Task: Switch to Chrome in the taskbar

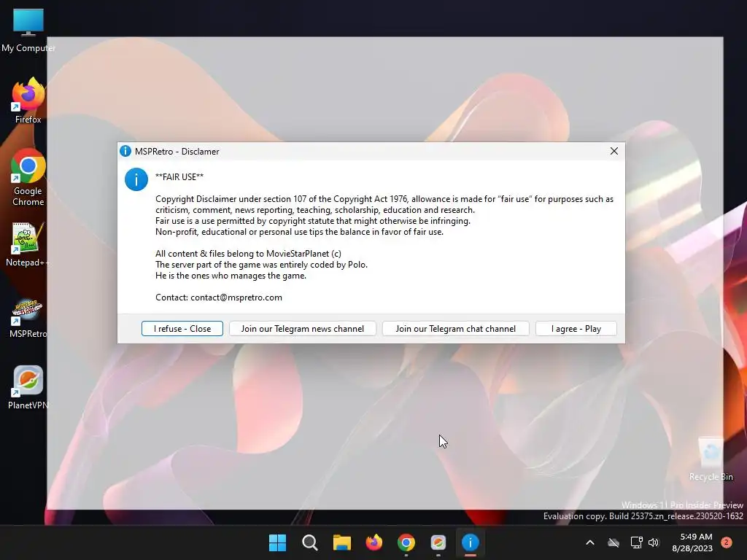Action: [x=406, y=542]
